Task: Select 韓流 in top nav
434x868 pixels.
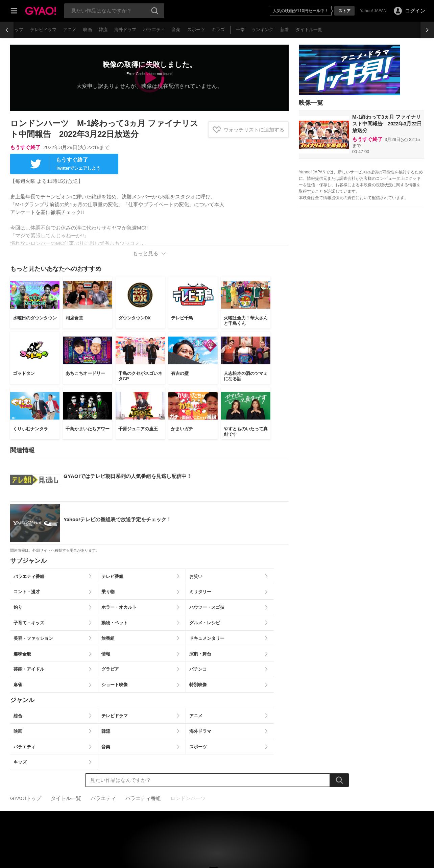Action: (103, 30)
